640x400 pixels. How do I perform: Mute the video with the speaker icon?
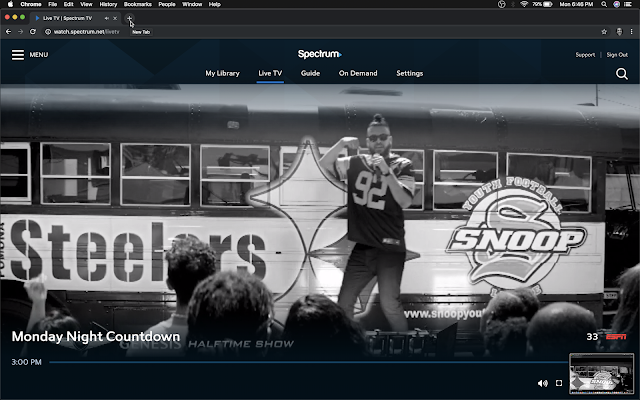pyautogui.click(x=542, y=383)
